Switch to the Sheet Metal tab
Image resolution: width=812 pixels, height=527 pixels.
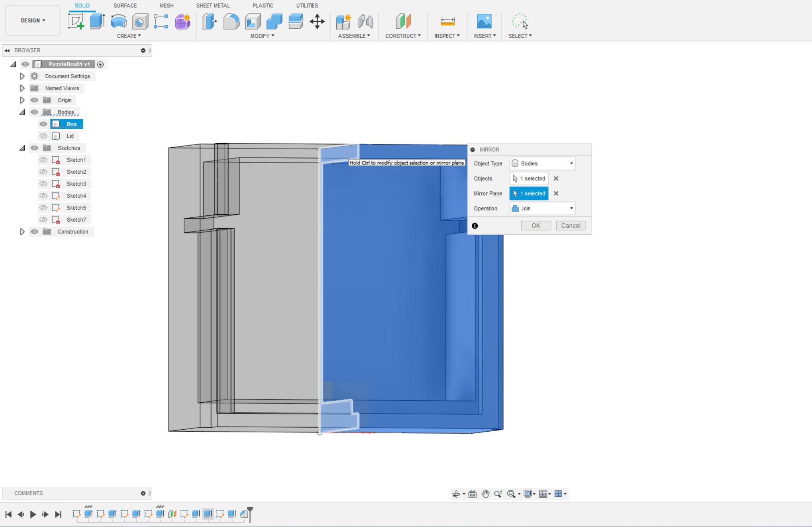pos(213,6)
